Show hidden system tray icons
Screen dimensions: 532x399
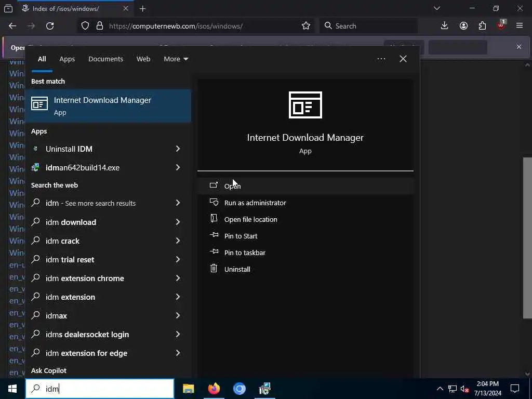440,389
